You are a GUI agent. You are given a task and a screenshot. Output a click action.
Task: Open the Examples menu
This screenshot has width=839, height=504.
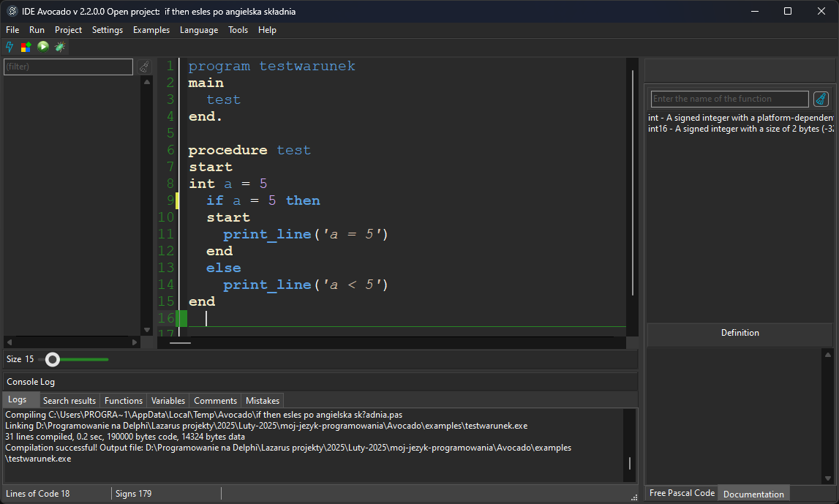(x=151, y=30)
